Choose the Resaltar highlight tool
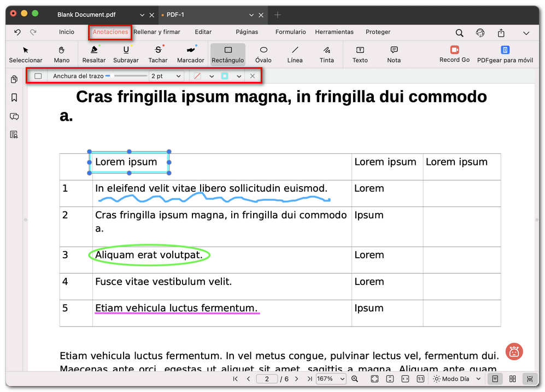 pyautogui.click(x=94, y=55)
